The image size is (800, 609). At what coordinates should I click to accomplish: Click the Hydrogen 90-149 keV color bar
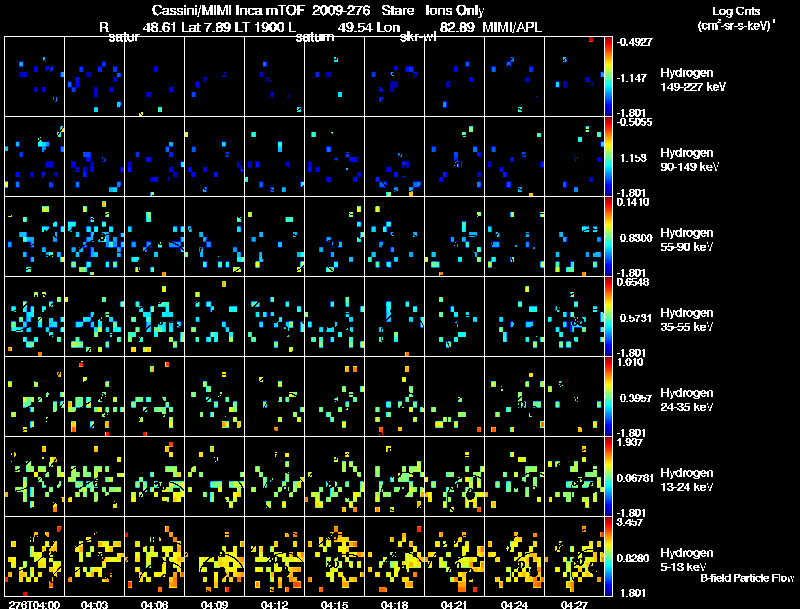point(608,157)
